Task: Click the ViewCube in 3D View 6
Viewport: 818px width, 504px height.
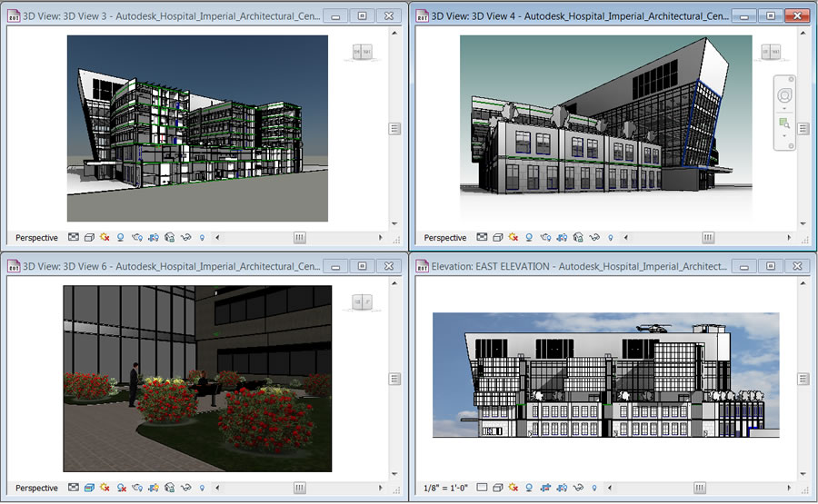Action: 362,301
